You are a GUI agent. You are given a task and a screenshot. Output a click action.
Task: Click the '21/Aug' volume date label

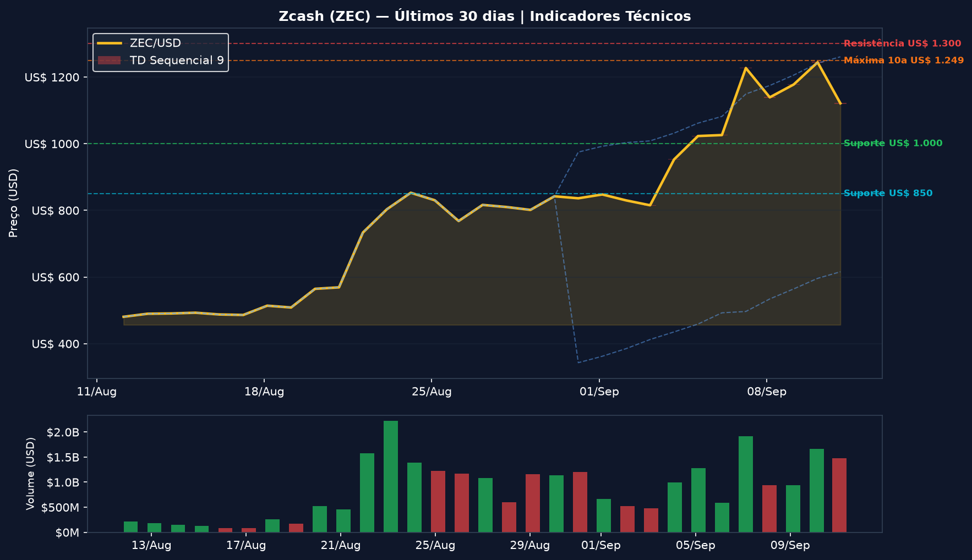point(341,545)
